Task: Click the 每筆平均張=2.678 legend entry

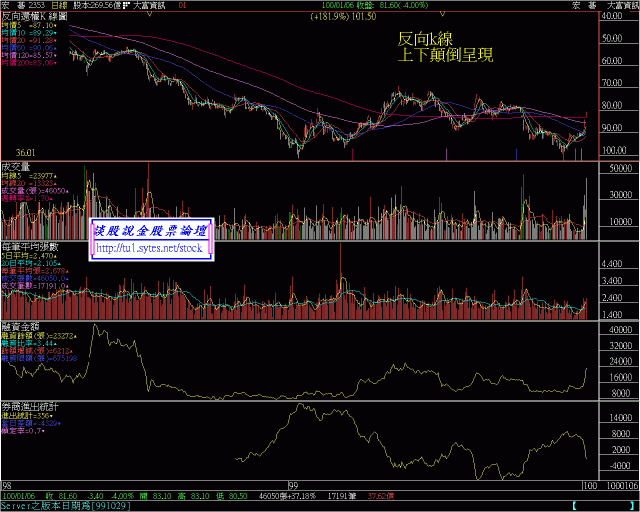Action: click(35, 271)
